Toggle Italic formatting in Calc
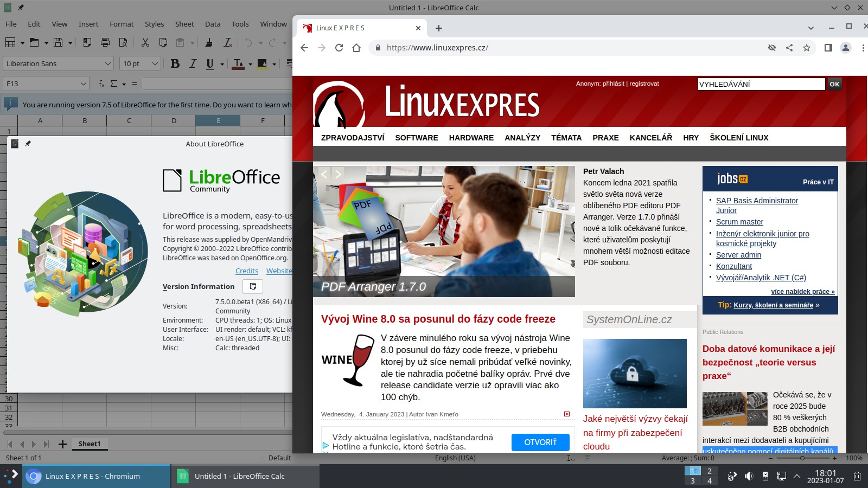Viewport: 868px width, 488px height. [193, 63]
